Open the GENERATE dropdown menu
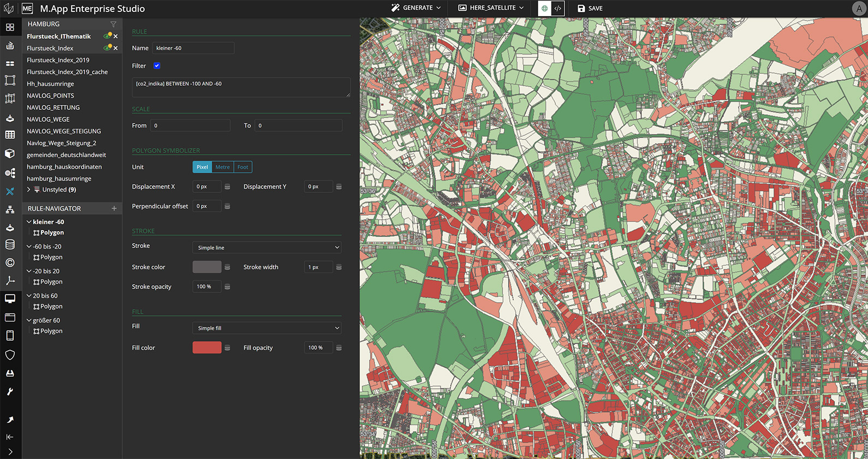 point(416,8)
